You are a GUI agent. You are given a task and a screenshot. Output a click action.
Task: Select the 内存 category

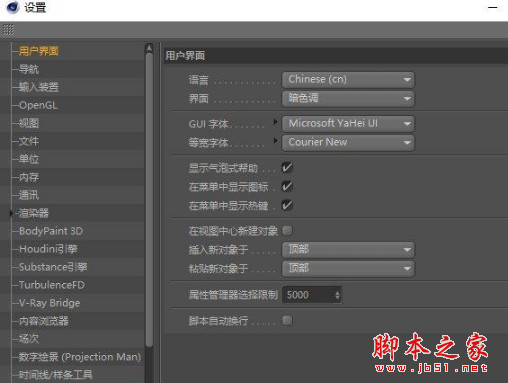[x=29, y=177]
